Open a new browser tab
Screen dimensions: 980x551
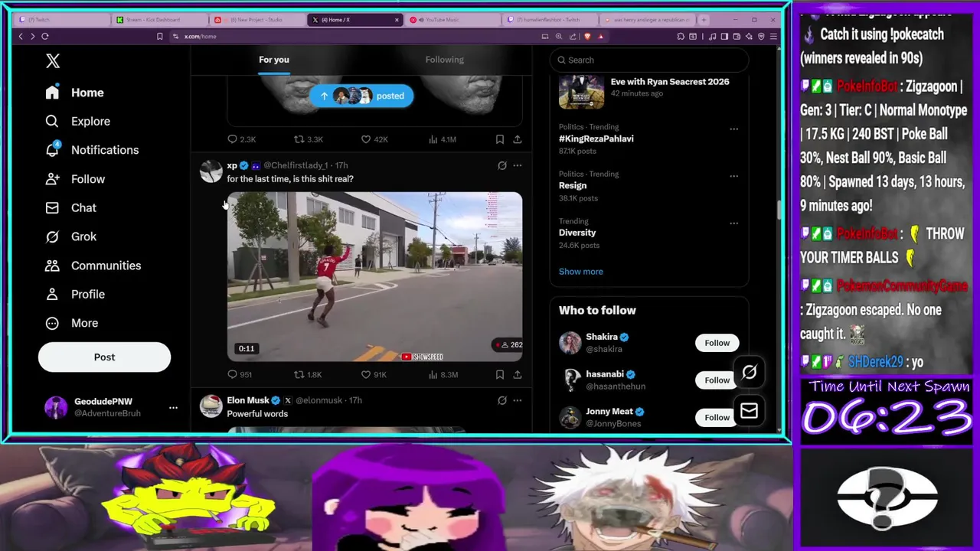click(x=704, y=20)
